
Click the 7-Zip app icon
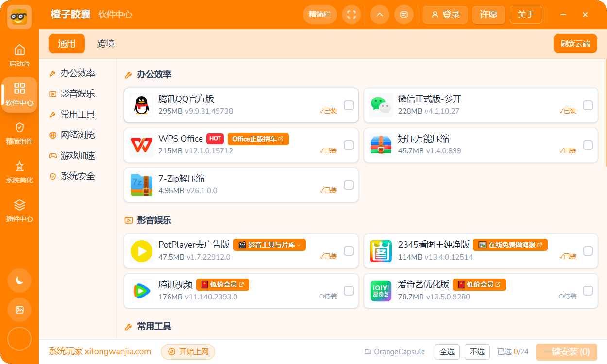pyautogui.click(x=141, y=184)
